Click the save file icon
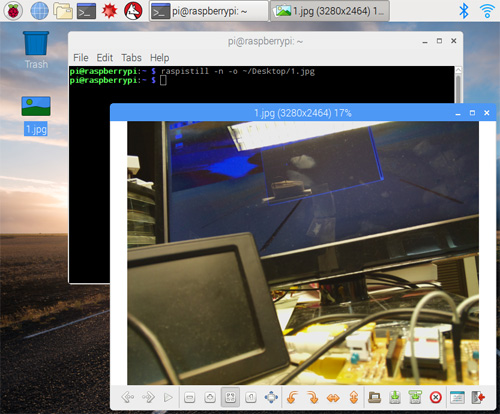This screenshot has width=500, height=414. click(x=395, y=397)
